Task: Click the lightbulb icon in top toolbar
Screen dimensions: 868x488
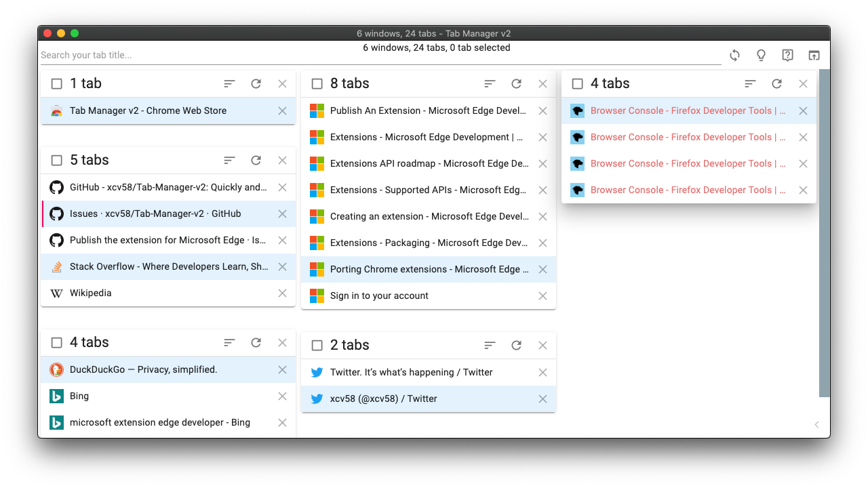Action: [x=761, y=56]
